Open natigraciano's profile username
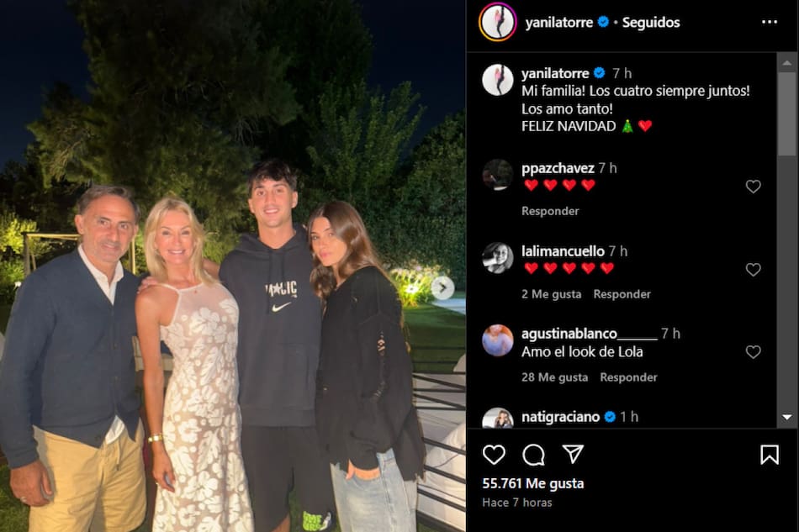The image size is (799, 532). 560,417
